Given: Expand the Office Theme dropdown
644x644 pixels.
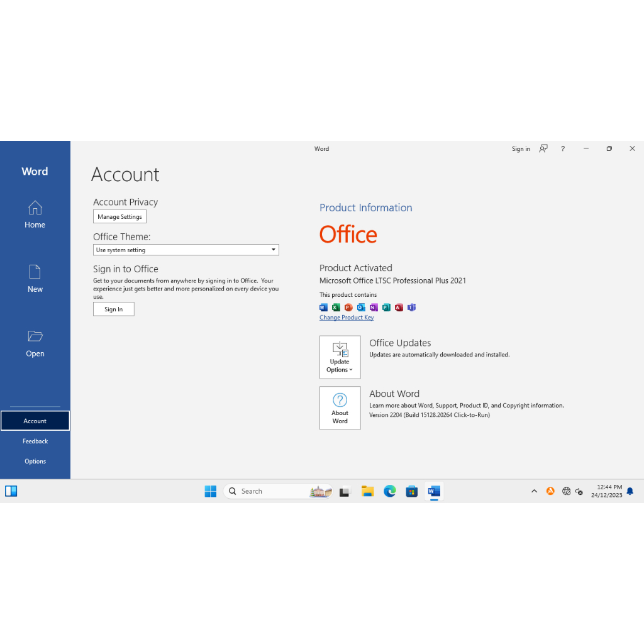Looking at the screenshot, I should (186, 250).
